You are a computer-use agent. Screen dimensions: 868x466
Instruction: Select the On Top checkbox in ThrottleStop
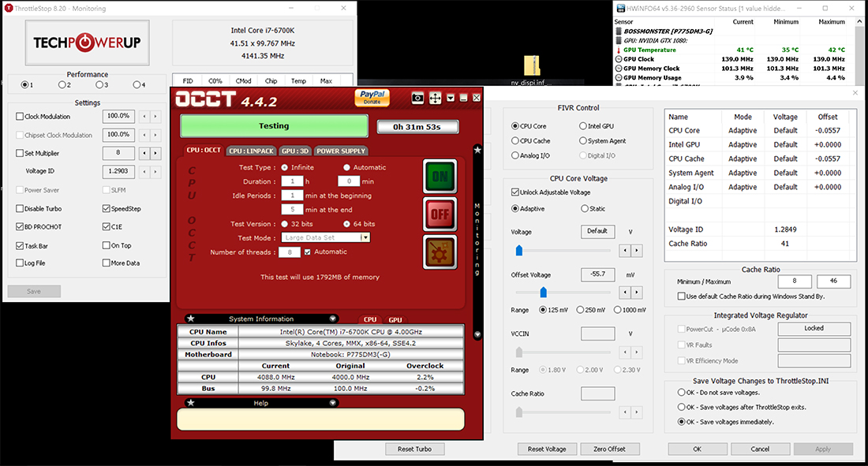[106, 245]
